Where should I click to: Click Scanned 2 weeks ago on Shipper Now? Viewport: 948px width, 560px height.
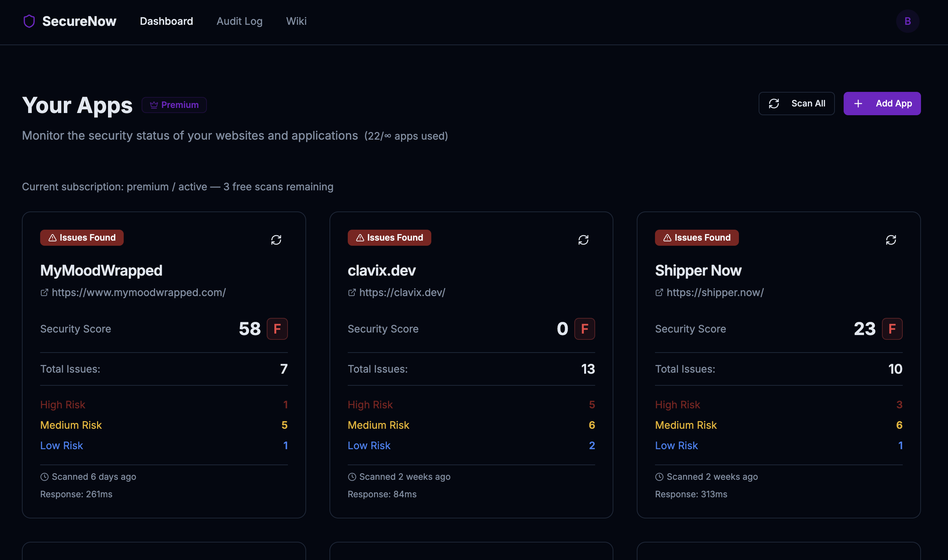click(712, 477)
